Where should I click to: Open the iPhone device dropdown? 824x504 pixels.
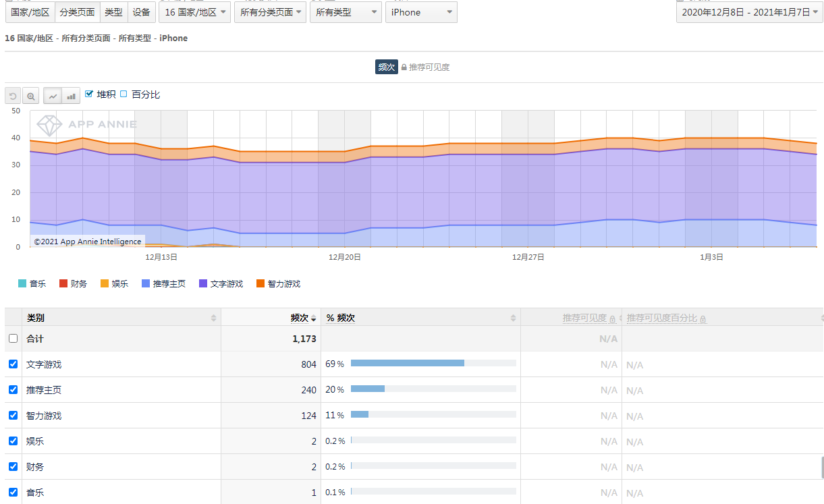[x=421, y=11]
